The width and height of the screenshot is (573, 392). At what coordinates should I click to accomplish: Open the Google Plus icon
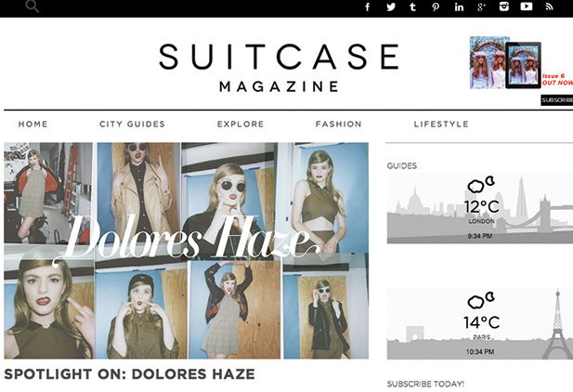[x=482, y=7]
